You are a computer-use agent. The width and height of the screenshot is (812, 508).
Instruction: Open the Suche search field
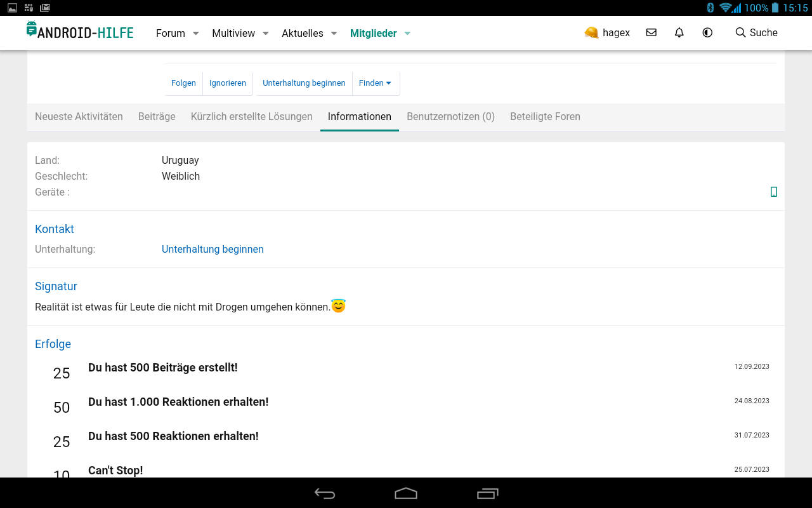point(756,32)
